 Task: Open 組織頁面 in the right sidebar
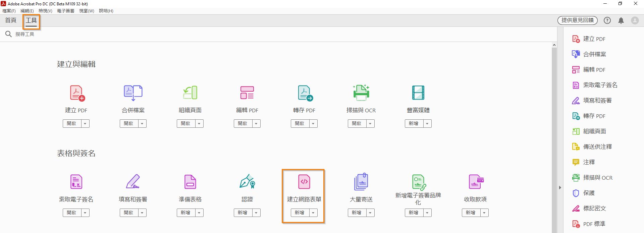(589, 131)
